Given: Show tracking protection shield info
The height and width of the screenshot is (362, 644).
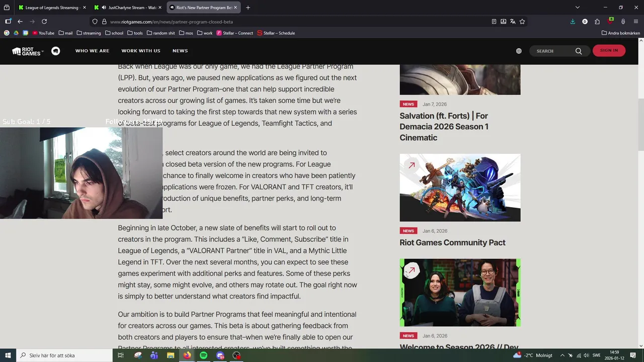Looking at the screenshot, I should (x=95, y=22).
